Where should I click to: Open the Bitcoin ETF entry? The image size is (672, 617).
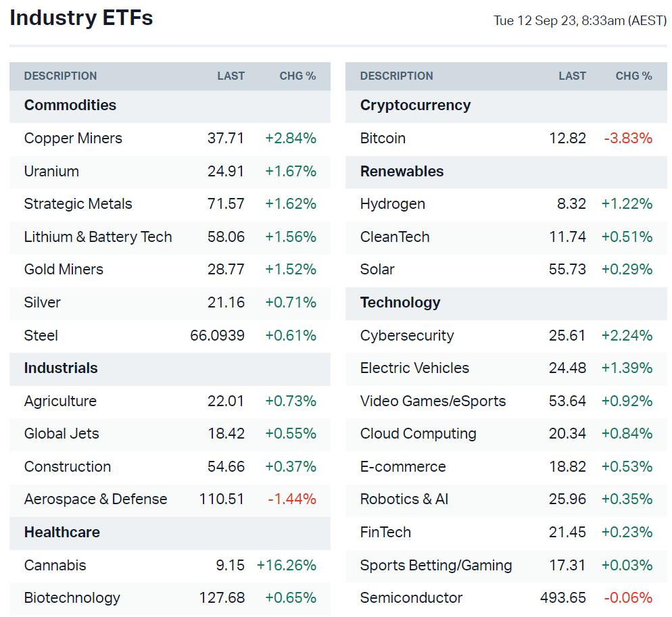tap(383, 139)
